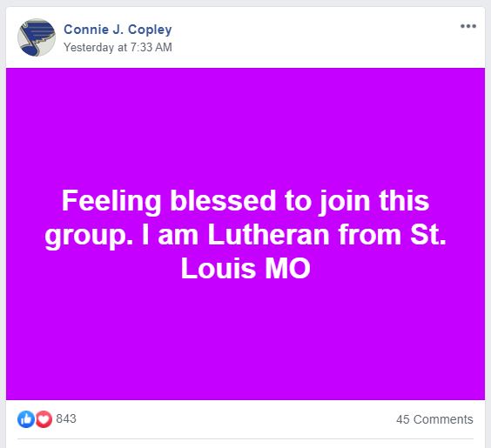View who reacted via the 843 count

tap(66, 418)
